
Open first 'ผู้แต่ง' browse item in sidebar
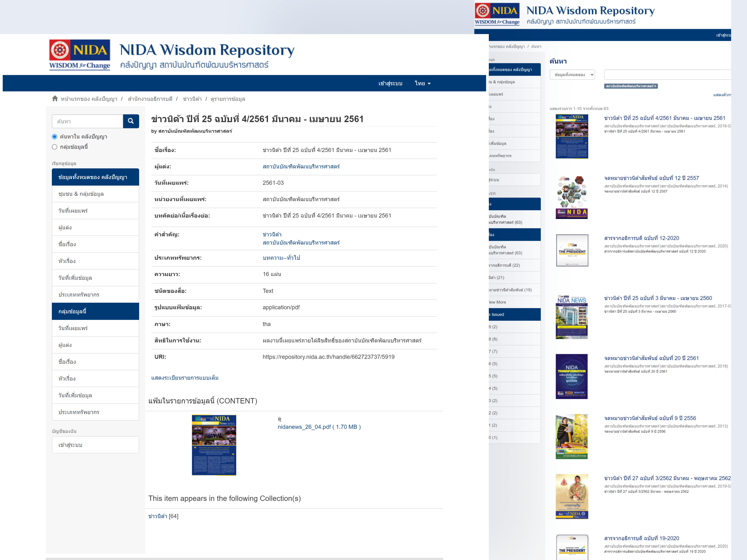pyautogui.click(x=95, y=227)
